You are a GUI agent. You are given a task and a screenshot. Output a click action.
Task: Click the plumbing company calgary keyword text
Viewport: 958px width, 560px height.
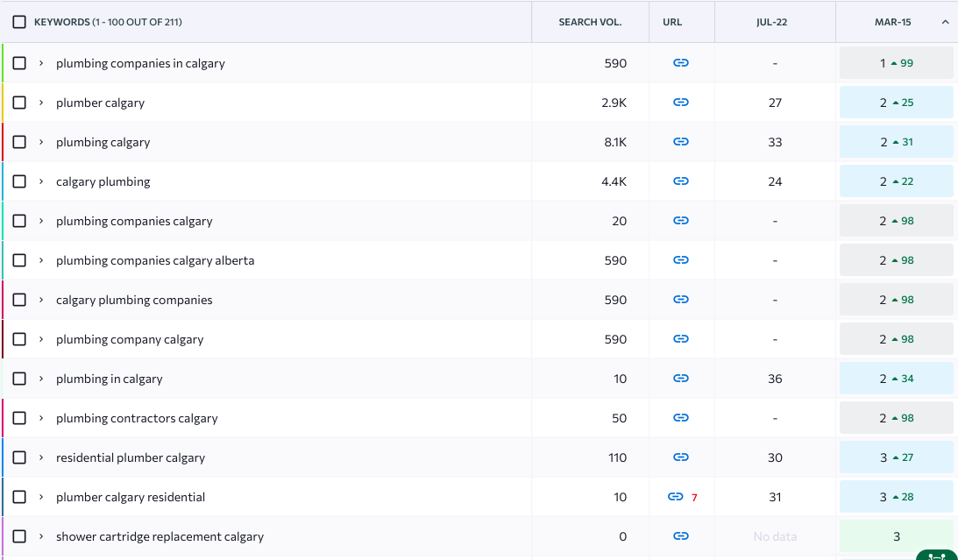(130, 339)
